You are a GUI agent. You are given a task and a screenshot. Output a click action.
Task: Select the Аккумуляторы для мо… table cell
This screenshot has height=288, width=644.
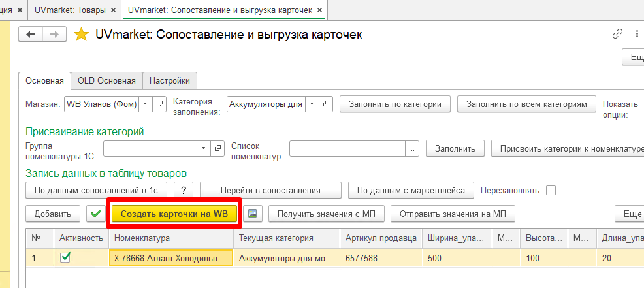(x=287, y=259)
